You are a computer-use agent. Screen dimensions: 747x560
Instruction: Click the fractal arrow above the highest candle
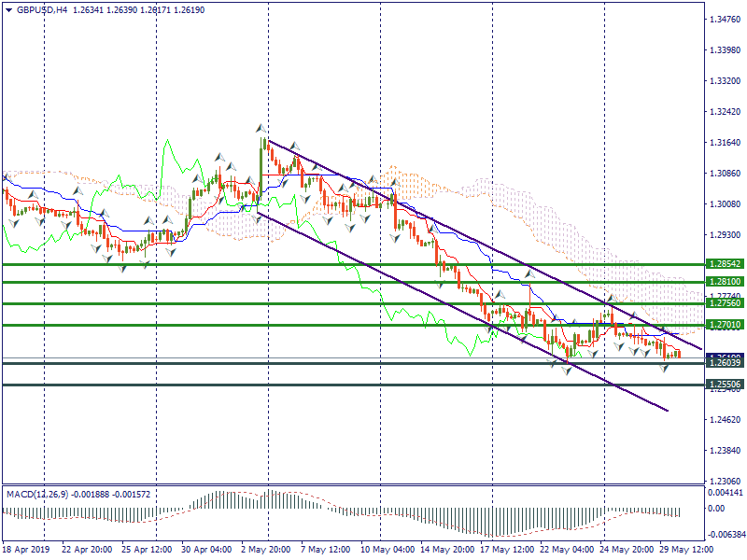[262, 128]
